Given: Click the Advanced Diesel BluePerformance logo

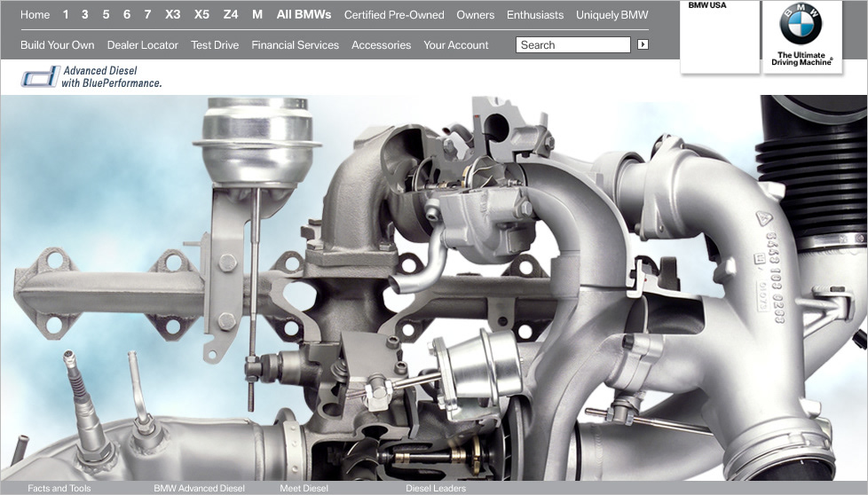Looking at the screenshot, I should tap(91, 77).
